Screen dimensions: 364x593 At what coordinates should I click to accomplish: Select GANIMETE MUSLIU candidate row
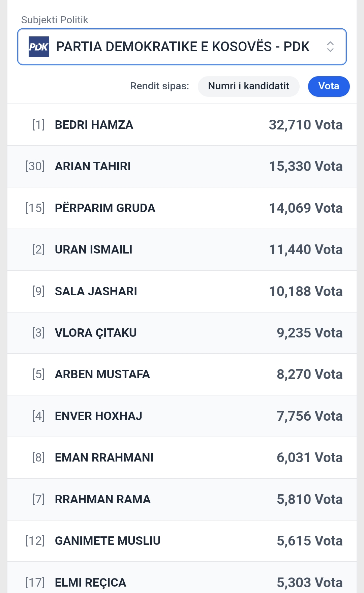[182, 541]
